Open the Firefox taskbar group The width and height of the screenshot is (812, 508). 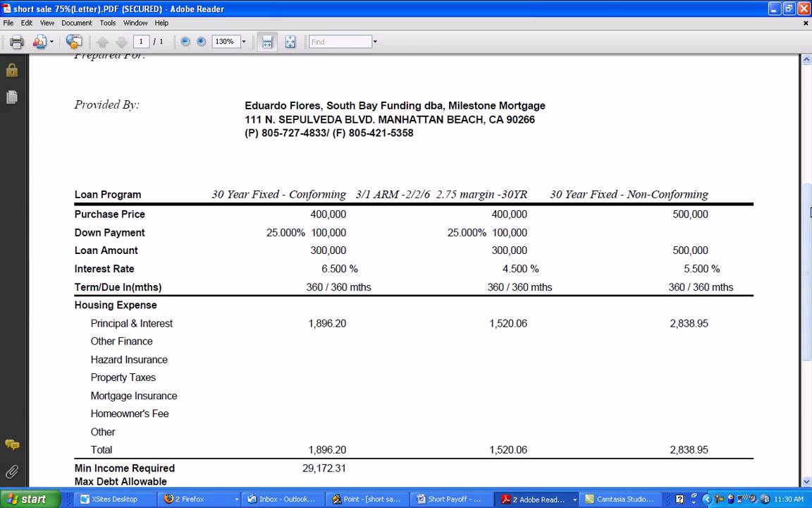tap(200, 500)
